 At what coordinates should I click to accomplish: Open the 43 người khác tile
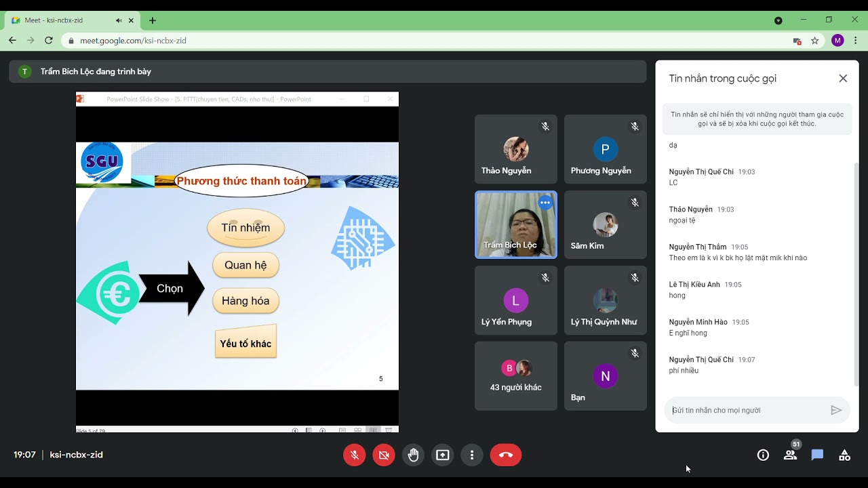coord(516,376)
